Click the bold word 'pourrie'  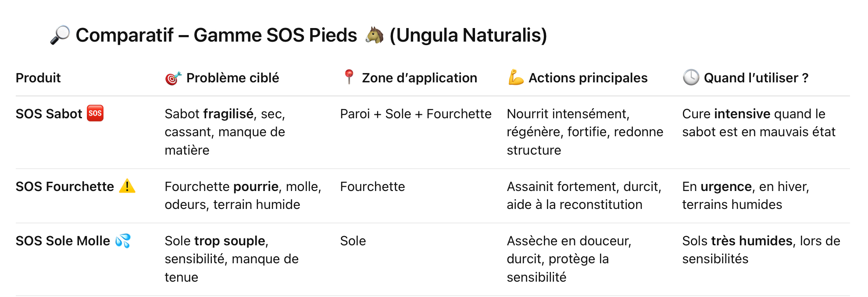(256, 187)
